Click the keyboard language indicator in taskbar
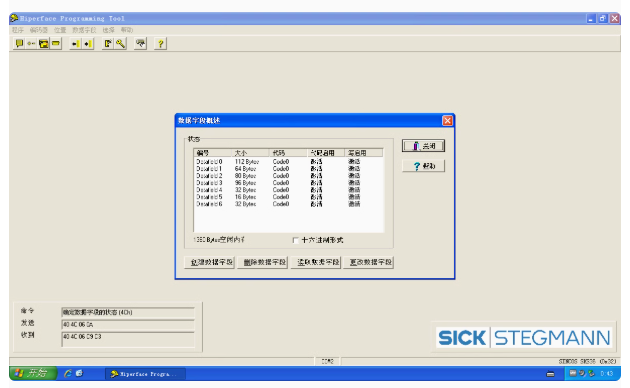 (x=550, y=374)
